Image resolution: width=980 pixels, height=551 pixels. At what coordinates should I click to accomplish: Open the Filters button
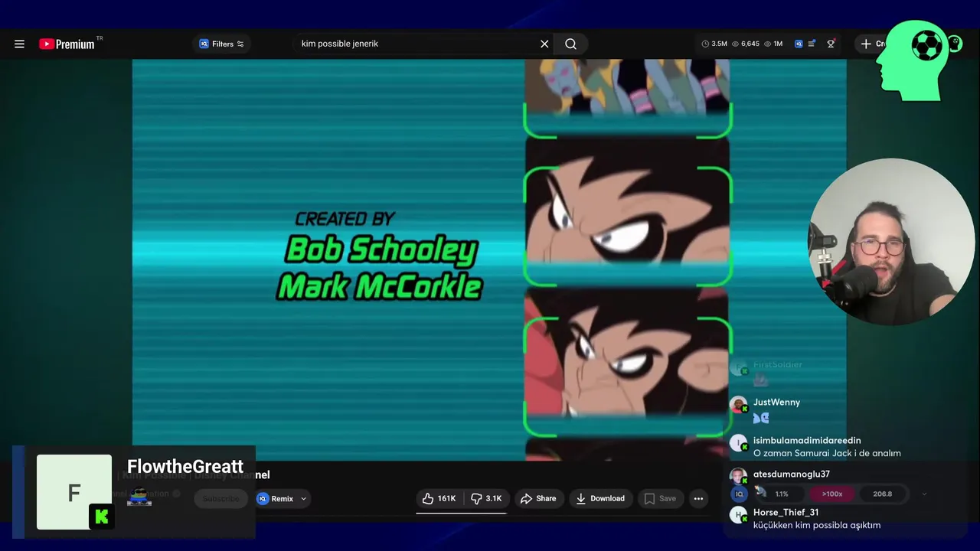[x=221, y=44]
